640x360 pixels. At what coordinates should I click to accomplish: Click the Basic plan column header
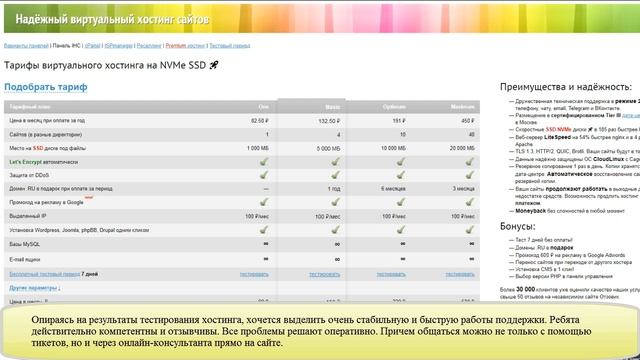pos(332,107)
